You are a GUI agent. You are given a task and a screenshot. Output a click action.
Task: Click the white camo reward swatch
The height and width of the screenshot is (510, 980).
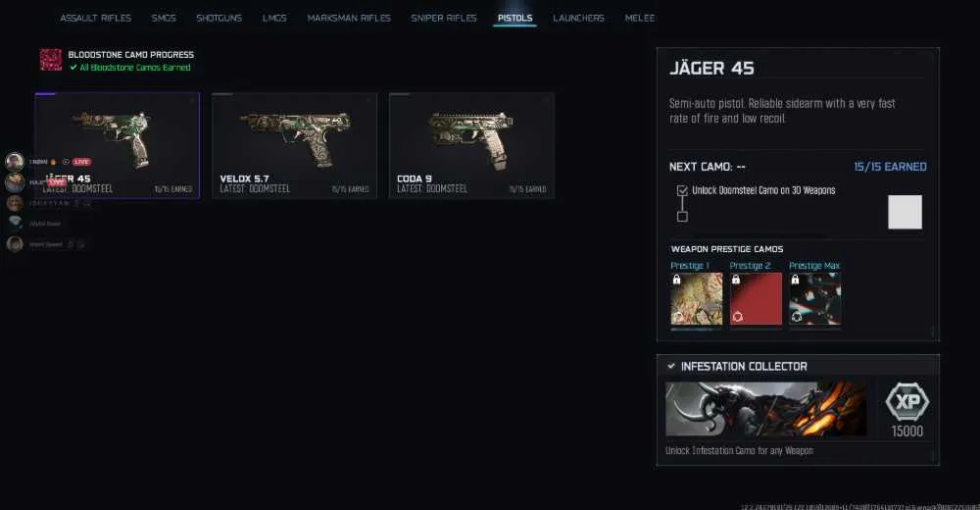coord(905,212)
